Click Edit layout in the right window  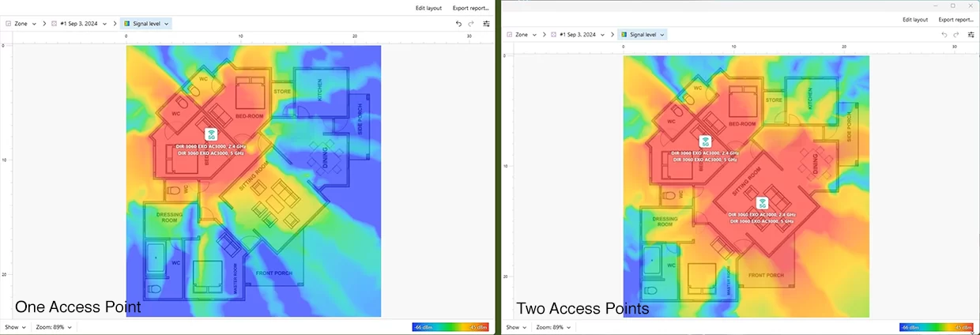click(x=915, y=19)
